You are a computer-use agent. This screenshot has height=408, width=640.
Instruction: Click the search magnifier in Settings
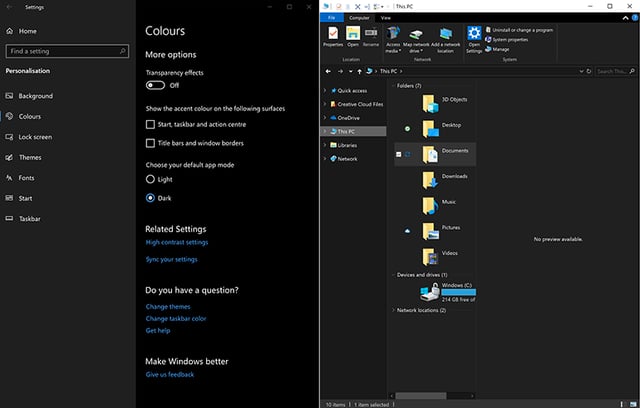point(122,51)
